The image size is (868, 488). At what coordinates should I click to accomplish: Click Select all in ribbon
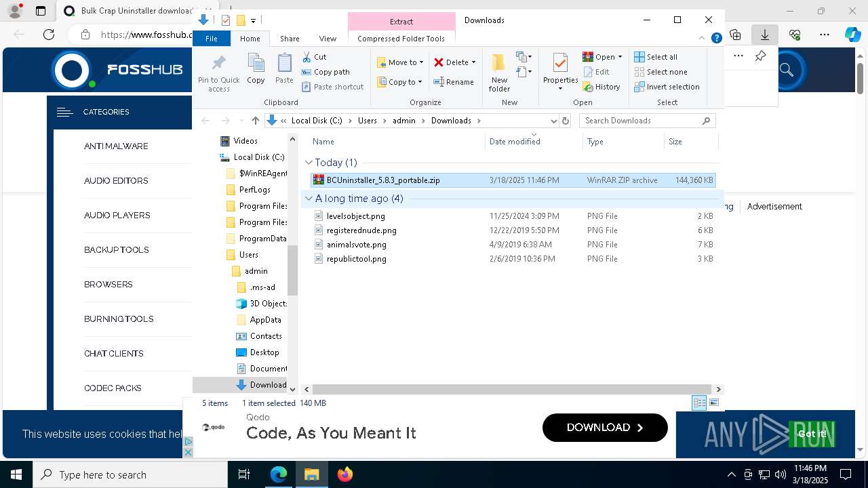656,57
